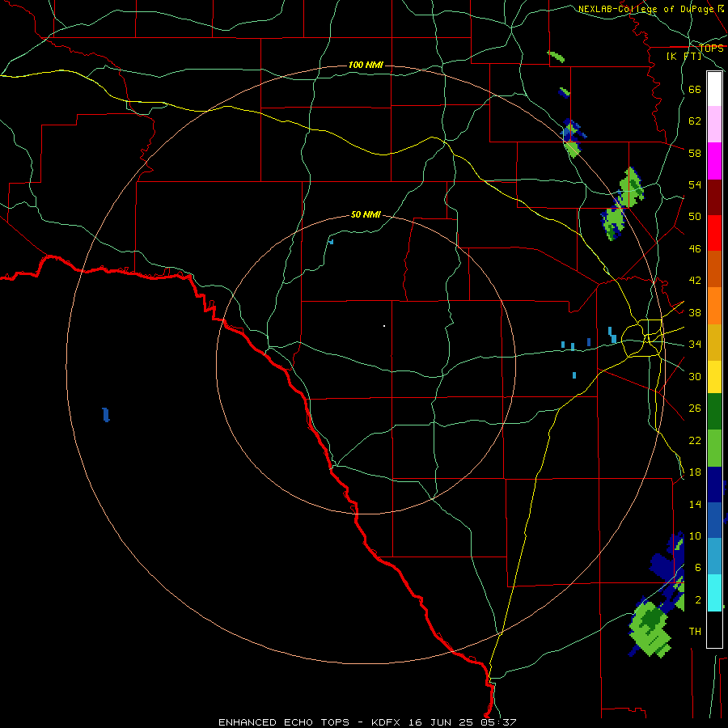Screen dimensions: 728x728
Task: Click the "50 NMI" range ring label
Action: (366, 214)
